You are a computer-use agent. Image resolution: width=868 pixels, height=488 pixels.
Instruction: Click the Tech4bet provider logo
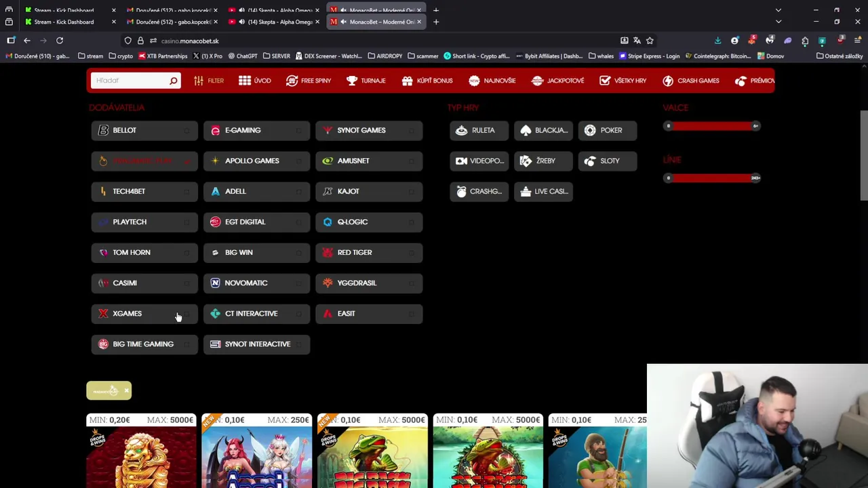click(103, 191)
